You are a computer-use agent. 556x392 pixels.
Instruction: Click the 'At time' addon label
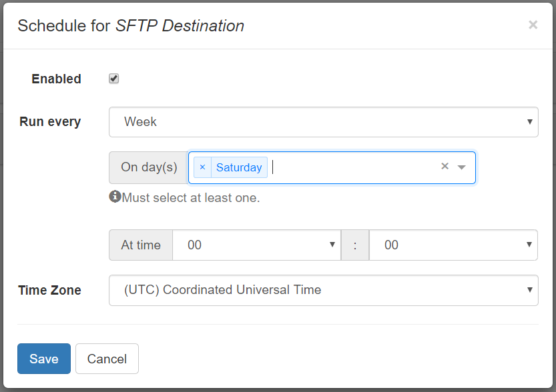click(x=141, y=245)
